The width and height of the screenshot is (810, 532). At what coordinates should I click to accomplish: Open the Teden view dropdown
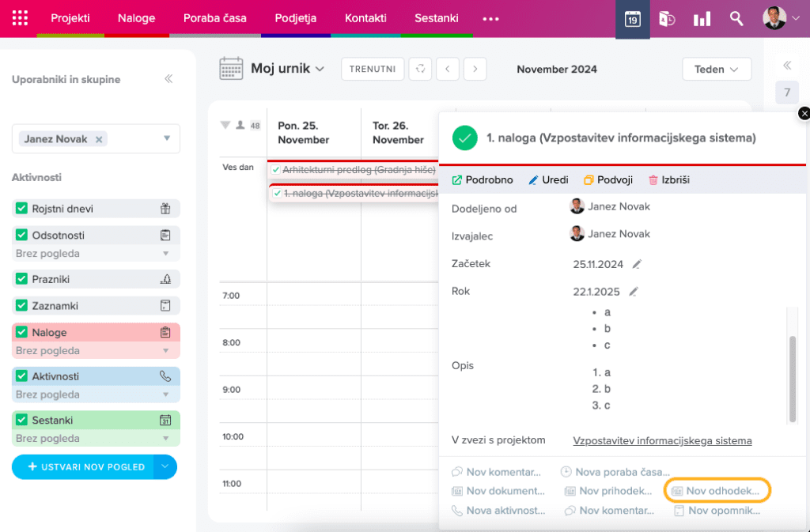(716, 69)
